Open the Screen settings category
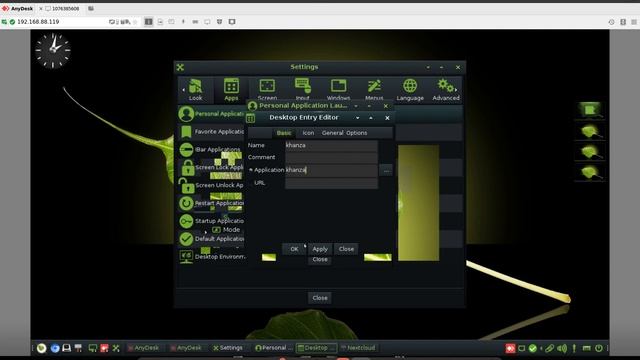Viewport: 640px width, 360px height. tap(267, 89)
